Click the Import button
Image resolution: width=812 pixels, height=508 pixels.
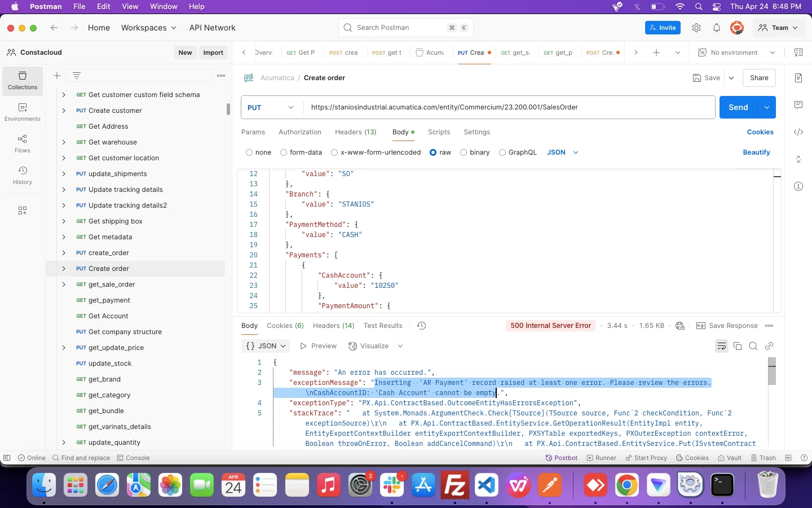[x=213, y=52]
